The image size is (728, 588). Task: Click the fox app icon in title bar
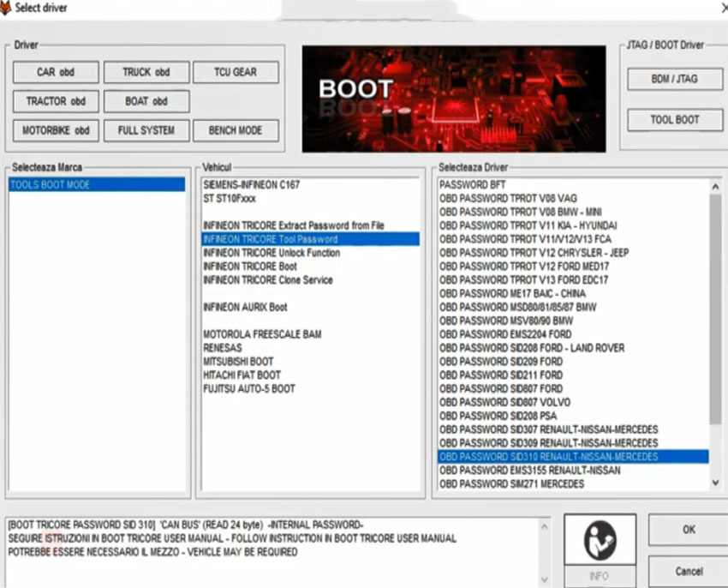[7, 8]
